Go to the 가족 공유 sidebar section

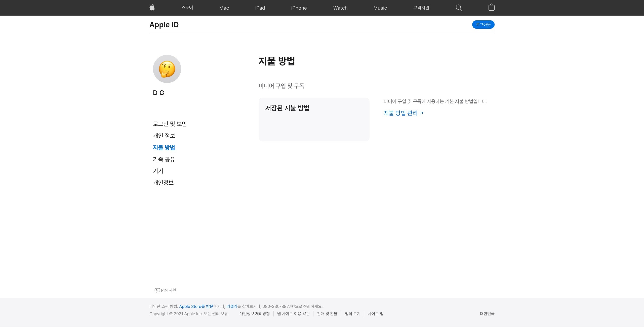tap(164, 159)
